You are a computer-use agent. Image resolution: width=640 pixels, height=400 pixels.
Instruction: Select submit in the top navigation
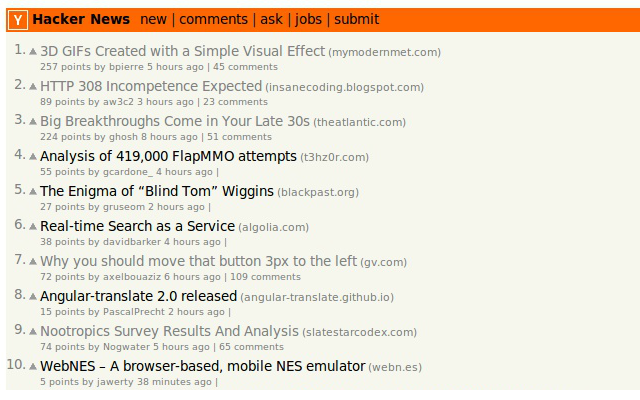[x=356, y=19]
